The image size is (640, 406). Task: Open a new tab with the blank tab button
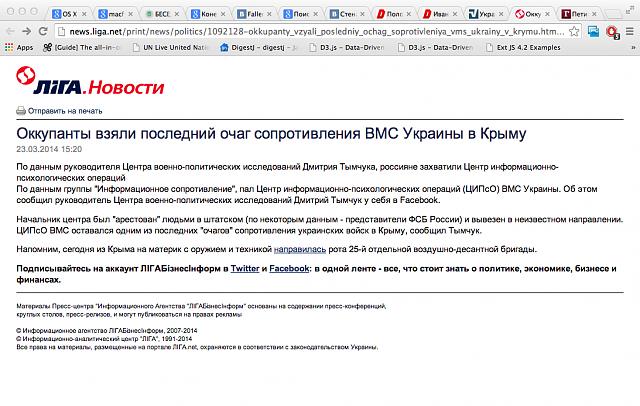click(x=612, y=14)
